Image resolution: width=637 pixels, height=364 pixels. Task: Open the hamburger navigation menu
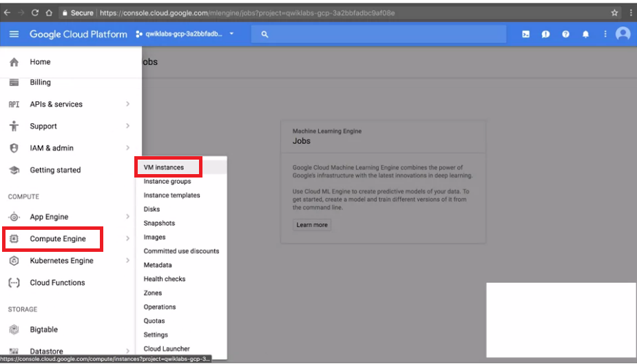tap(14, 34)
